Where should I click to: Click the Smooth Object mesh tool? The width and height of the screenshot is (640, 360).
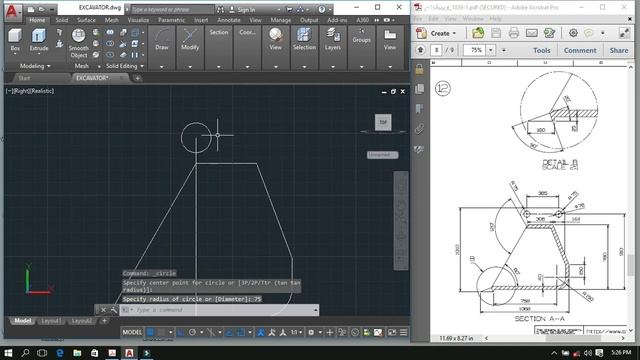click(78, 43)
